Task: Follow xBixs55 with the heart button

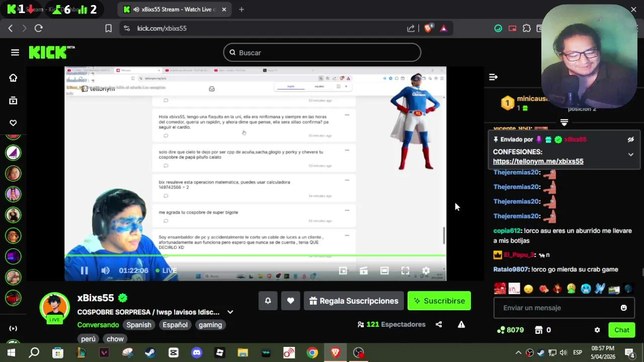Action: point(290,301)
